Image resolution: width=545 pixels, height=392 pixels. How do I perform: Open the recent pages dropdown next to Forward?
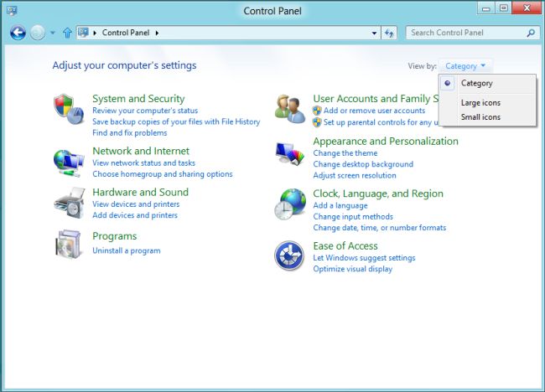53,33
